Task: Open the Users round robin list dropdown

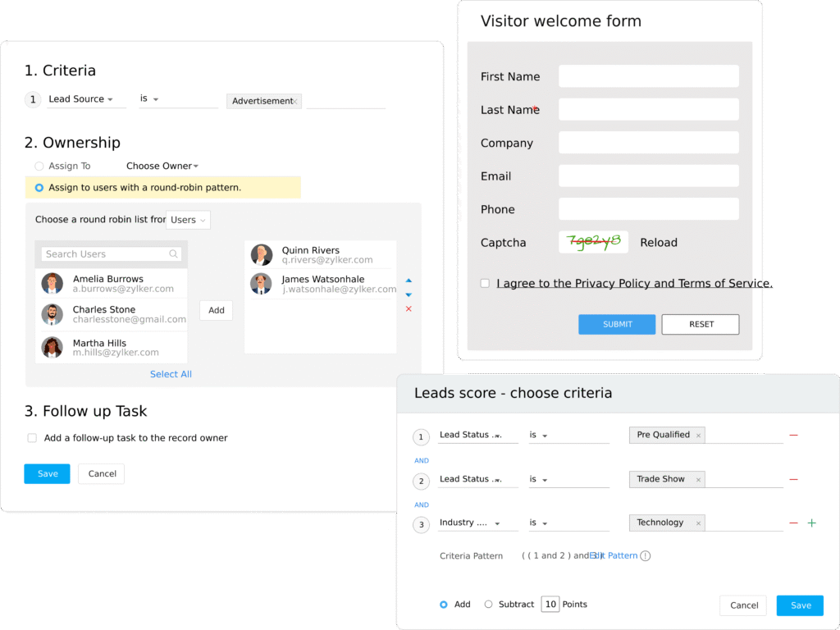Action: pos(188,220)
